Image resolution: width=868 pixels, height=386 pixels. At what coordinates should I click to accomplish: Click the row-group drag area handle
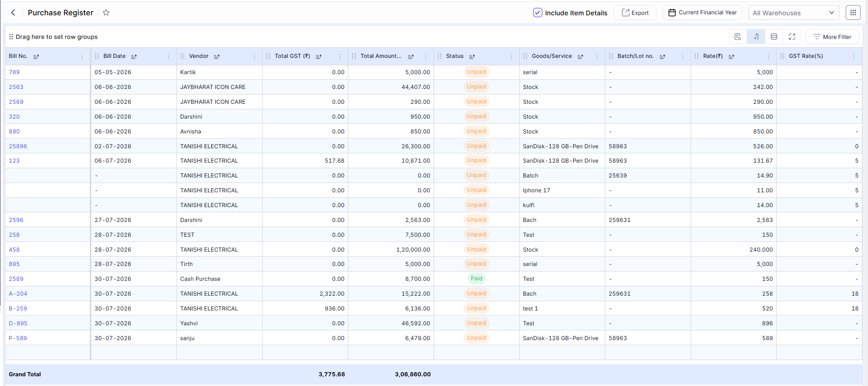tap(11, 37)
